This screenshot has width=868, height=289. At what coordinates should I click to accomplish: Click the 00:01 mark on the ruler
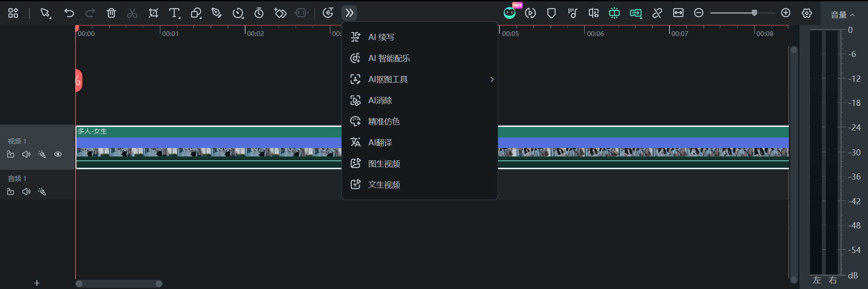(170, 33)
